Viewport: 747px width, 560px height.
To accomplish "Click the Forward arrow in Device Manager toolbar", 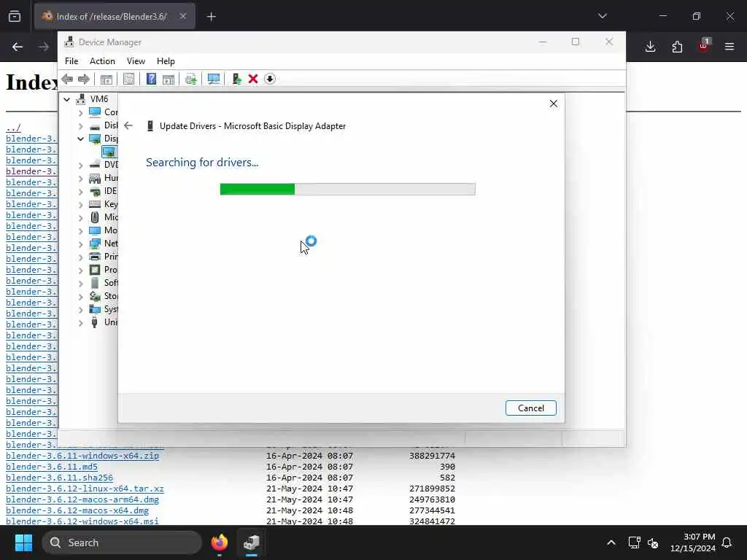I will (84, 79).
